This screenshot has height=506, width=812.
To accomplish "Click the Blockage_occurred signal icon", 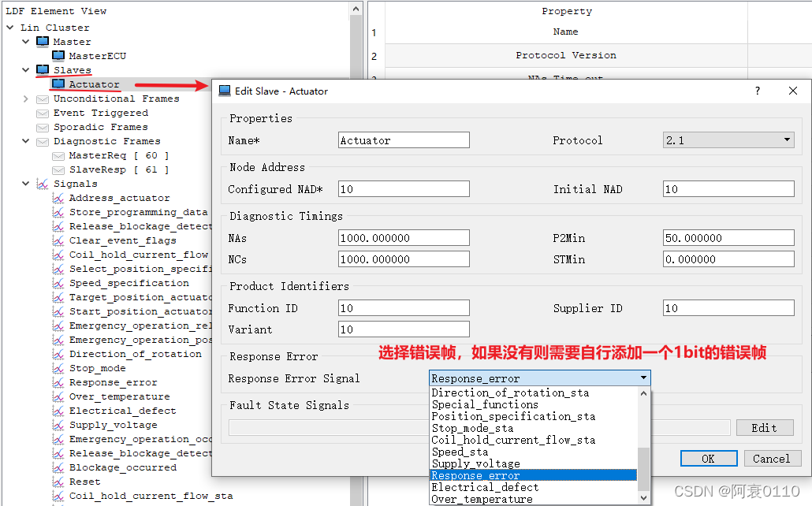I will pos(58,467).
